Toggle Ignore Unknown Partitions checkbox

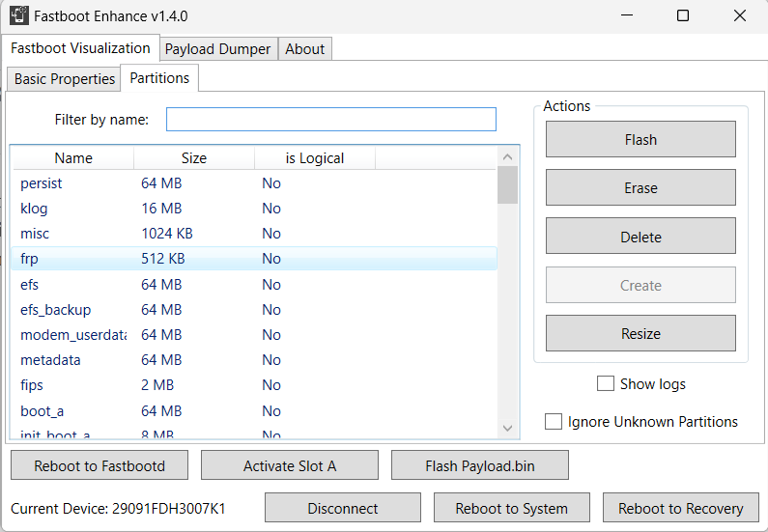click(x=554, y=421)
